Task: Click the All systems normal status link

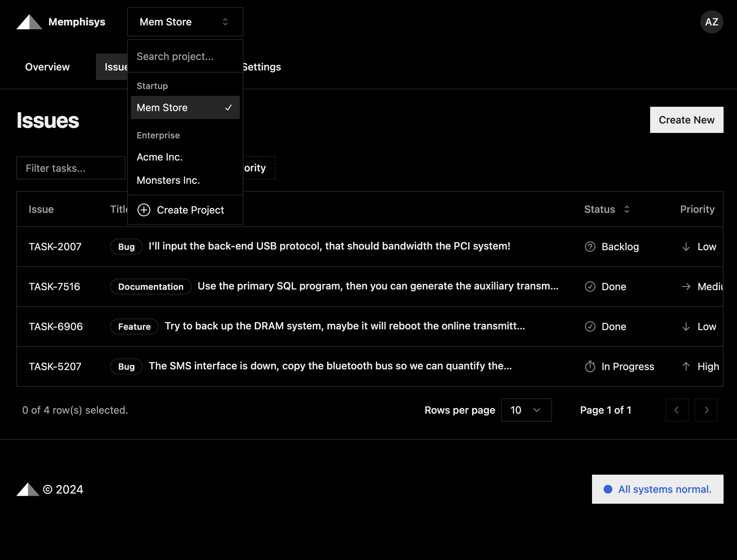Action: pos(657,489)
